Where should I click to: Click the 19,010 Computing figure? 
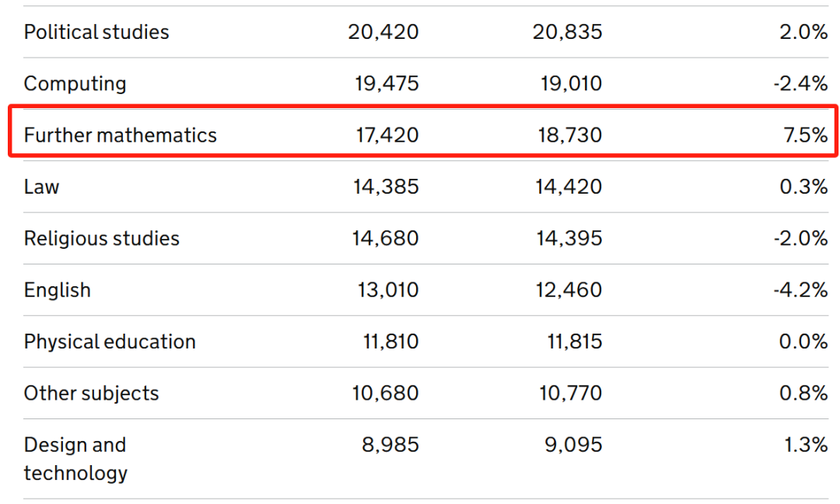click(x=571, y=83)
